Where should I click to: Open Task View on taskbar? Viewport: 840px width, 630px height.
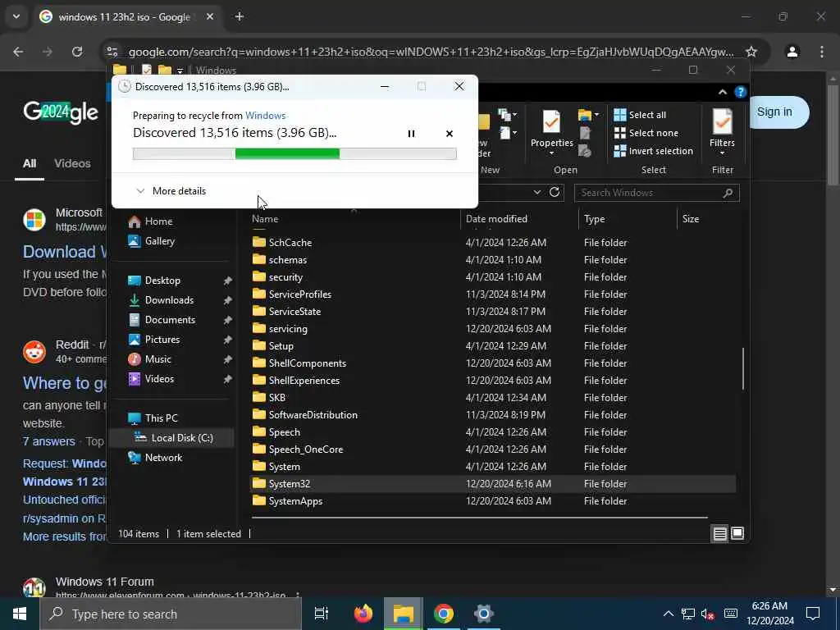(322, 614)
